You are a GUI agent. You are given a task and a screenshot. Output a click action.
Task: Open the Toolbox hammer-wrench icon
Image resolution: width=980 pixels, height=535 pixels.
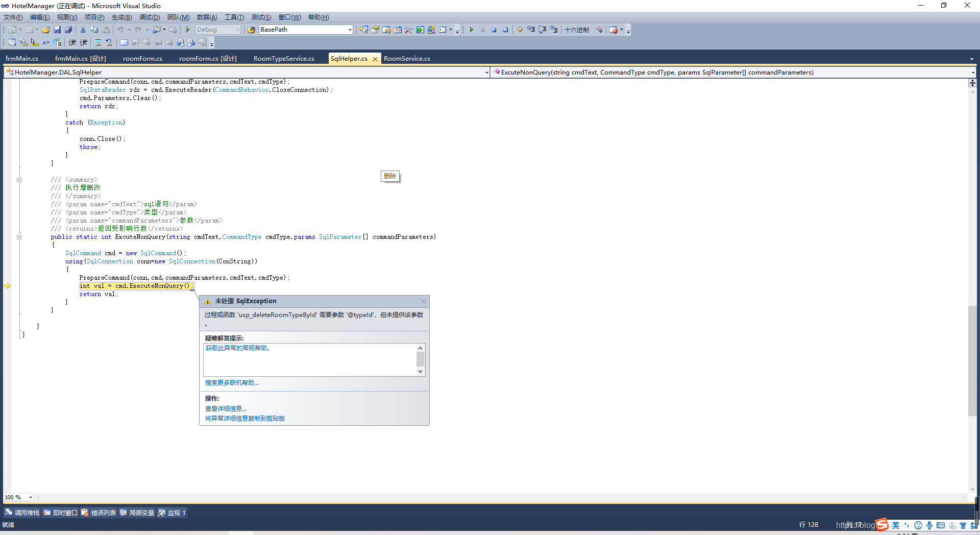click(409, 30)
